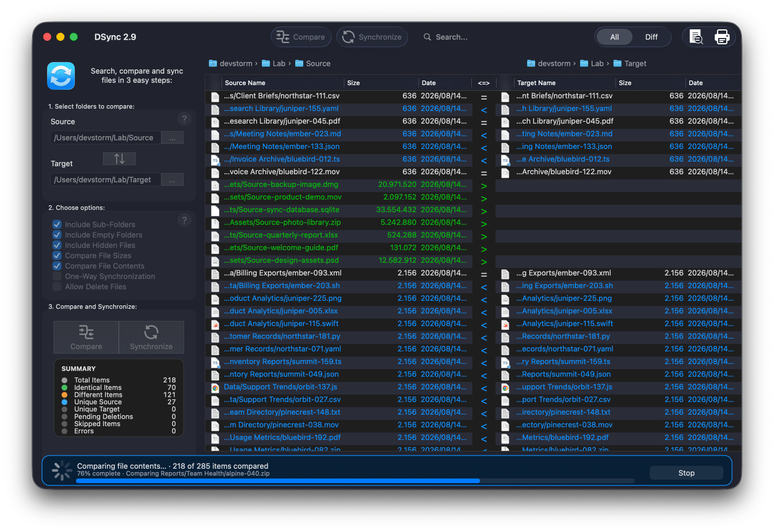The width and height of the screenshot is (774, 532).
Task: Click the large Synchronize button in step 3
Action: pos(151,337)
